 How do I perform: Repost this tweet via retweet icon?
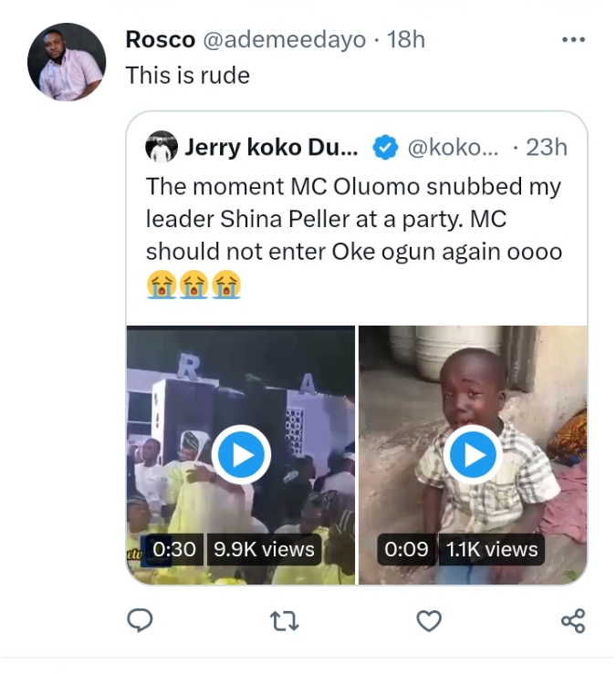point(285,621)
